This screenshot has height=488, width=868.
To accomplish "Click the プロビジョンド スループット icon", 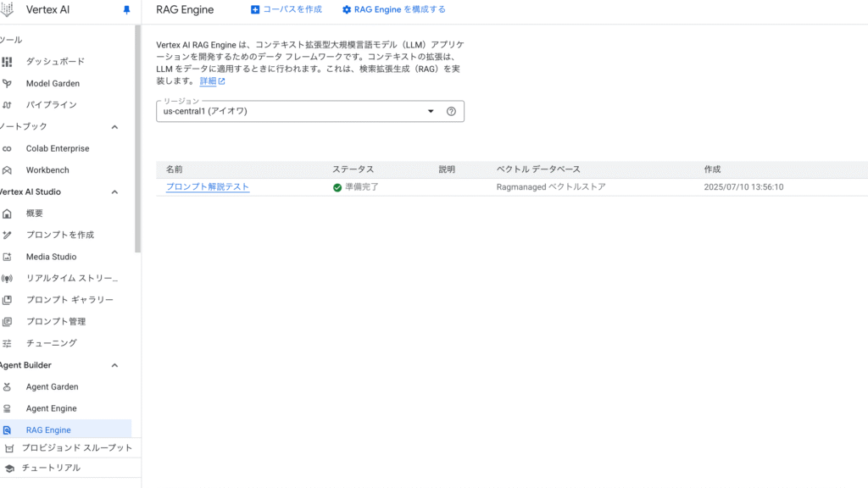I will point(8,448).
